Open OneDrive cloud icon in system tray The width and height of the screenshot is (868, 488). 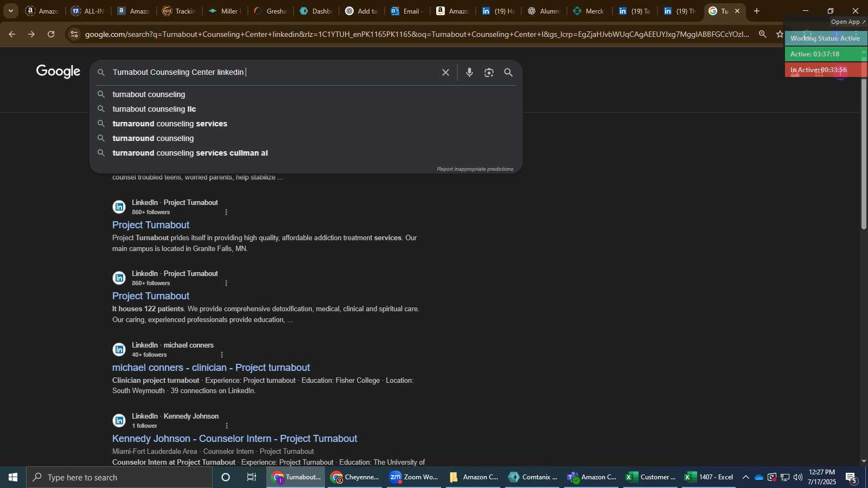click(759, 477)
